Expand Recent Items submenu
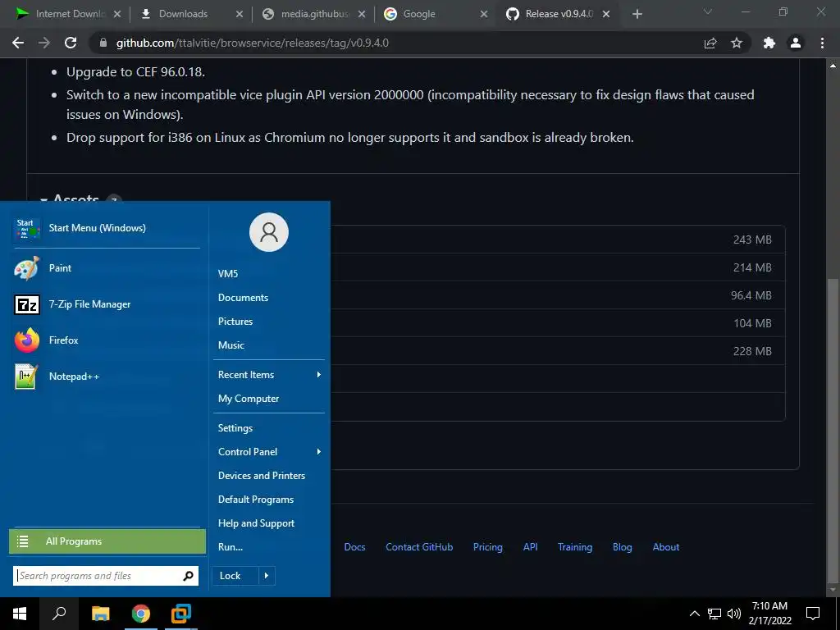The image size is (840, 630). click(x=269, y=375)
